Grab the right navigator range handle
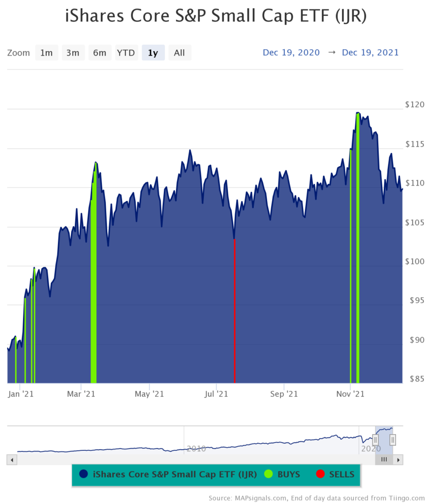This screenshot has width=432, height=504. pos(393,439)
